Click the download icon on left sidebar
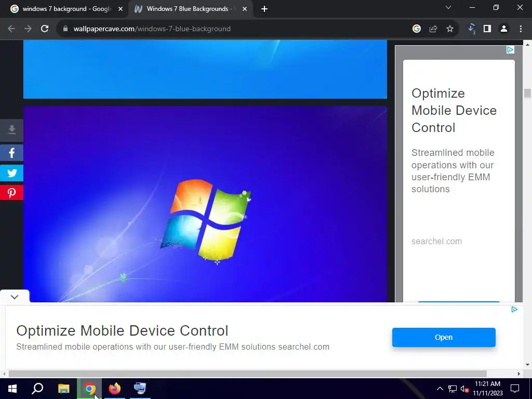 (11, 130)
